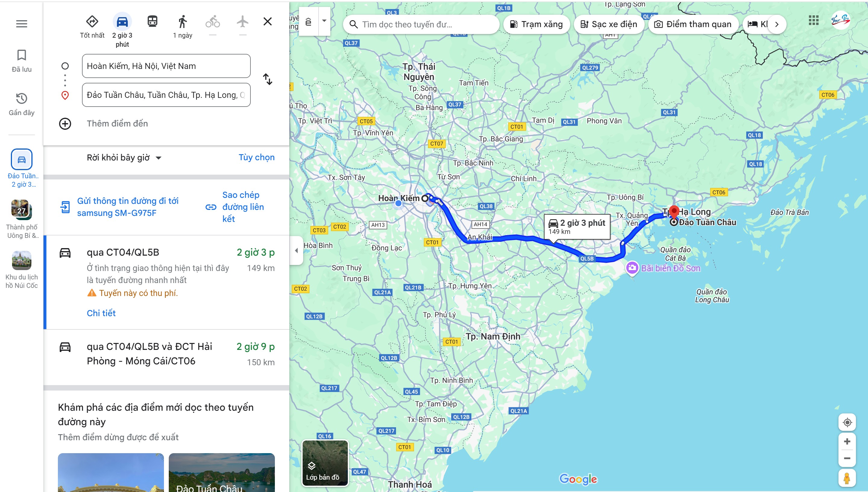Swap origin and destination arrows
The image size is (868, 492).
pyautogui.click(x=267, y=79)
